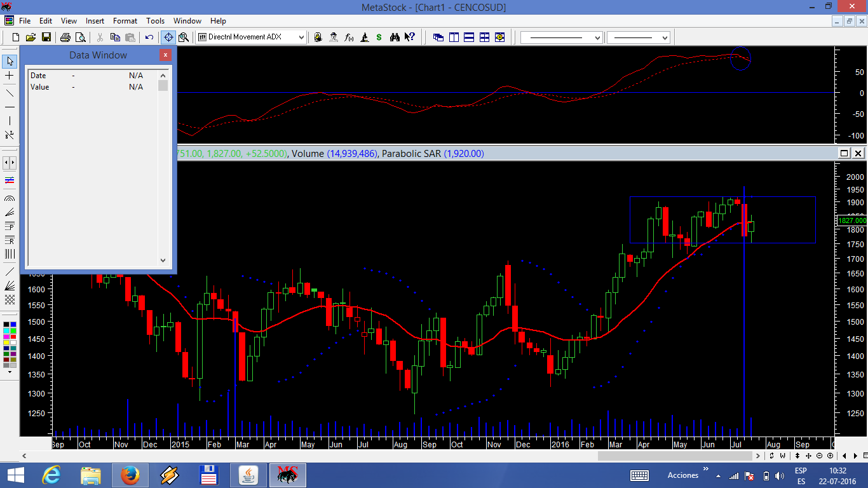Click Value row in Data Window
868x488 pixels.
pyautogui.click(x=93, y=87)
